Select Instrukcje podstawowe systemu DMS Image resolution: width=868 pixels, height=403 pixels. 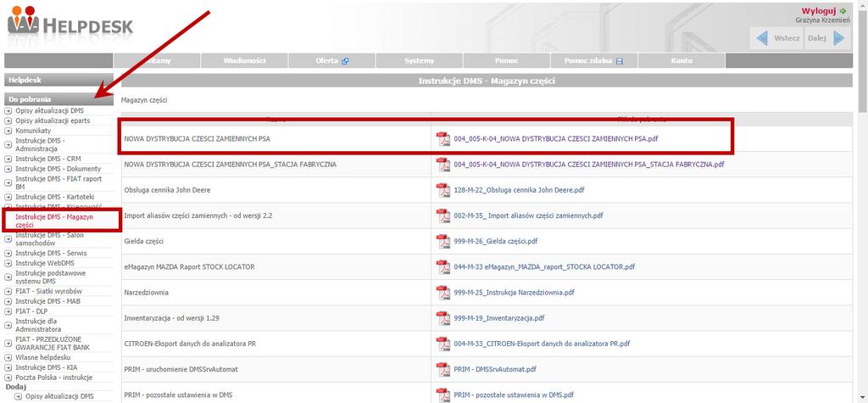pyautogui.click(x=50, y=277)
